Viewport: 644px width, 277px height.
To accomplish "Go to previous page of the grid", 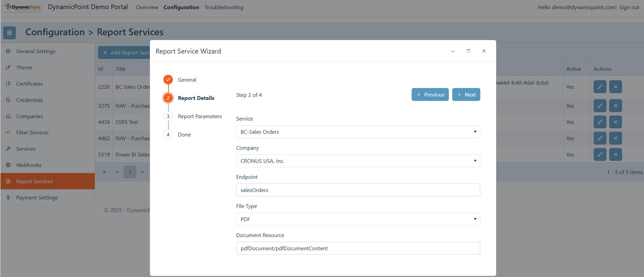I will (117, 172).
